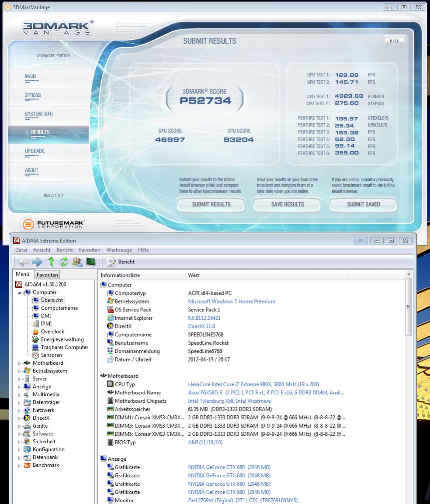Image resolution: width=430 pixels, height=504 pixels.
Task: Click the monitor graph toolbar icon
Action: pyautogui.click(x=91, y=262)
